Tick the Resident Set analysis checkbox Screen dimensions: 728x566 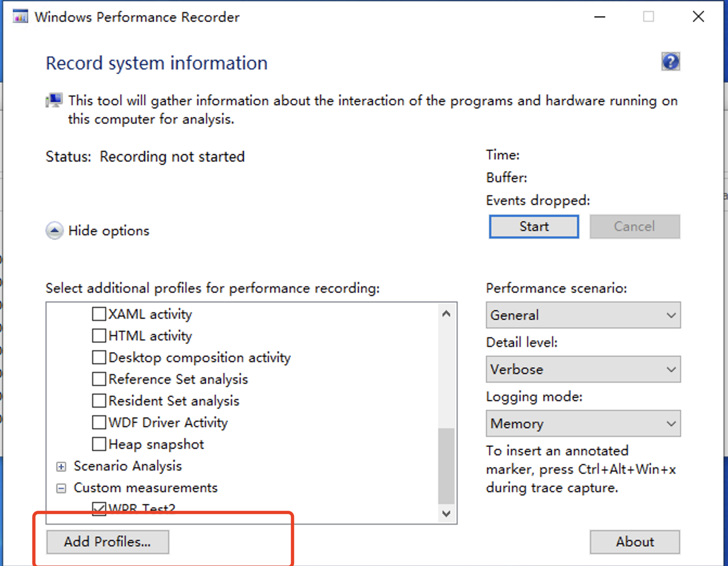pos(99,401)
